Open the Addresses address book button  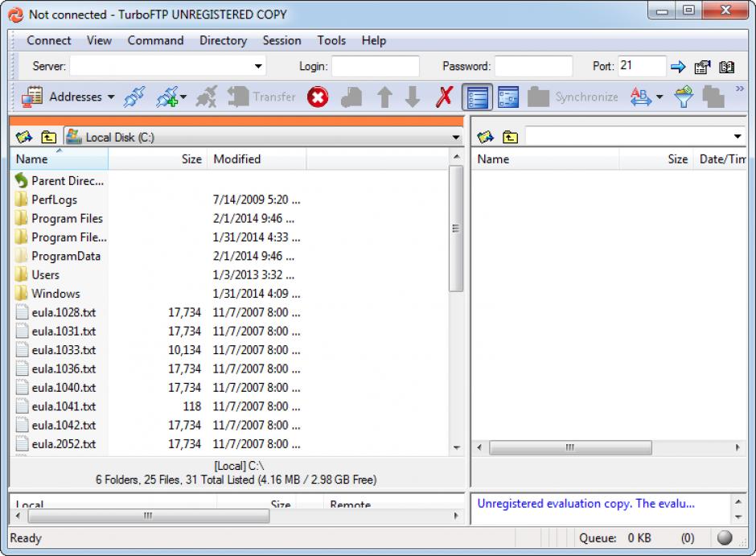62,97
